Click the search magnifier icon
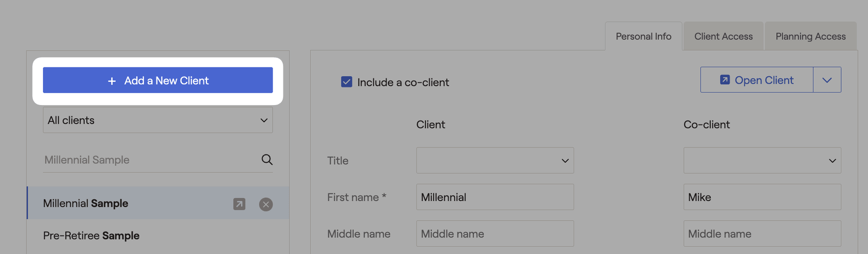This screenshot has width=868, height=254. click(x=267, y=159)
